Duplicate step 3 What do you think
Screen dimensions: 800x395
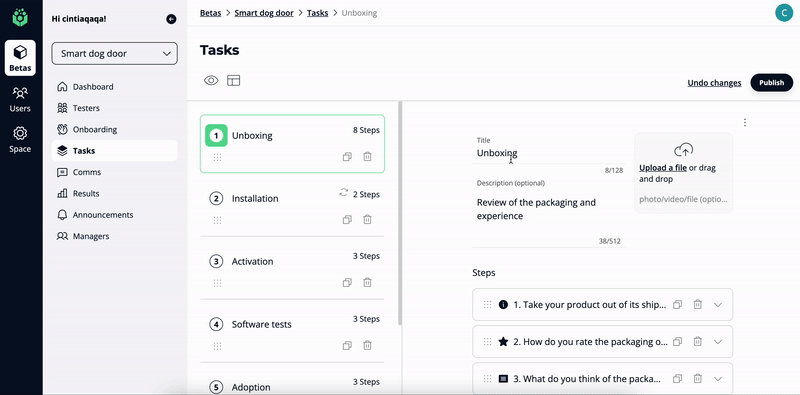678,379
